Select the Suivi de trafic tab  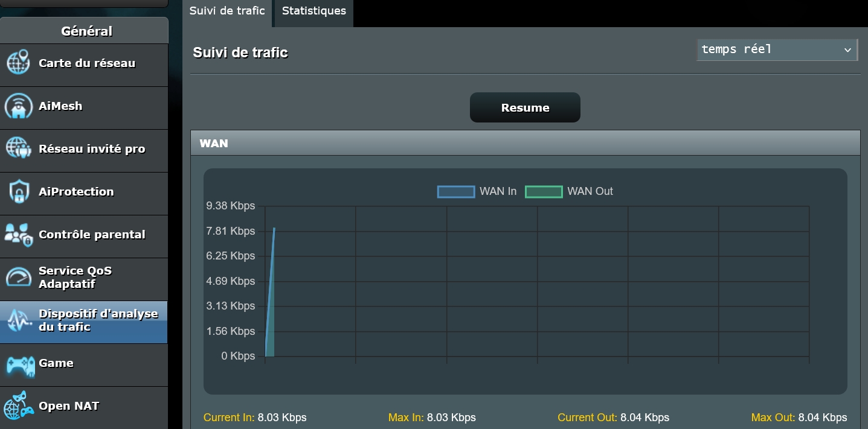coord(227,11)
